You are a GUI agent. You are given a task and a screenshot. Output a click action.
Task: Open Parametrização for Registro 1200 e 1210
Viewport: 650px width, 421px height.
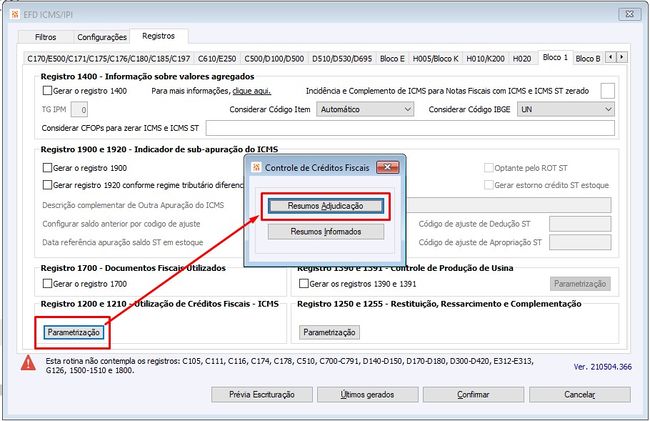pos(73,332)
